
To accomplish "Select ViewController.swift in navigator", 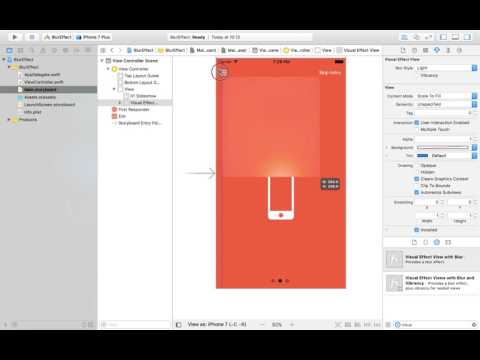I will point(43,82).
